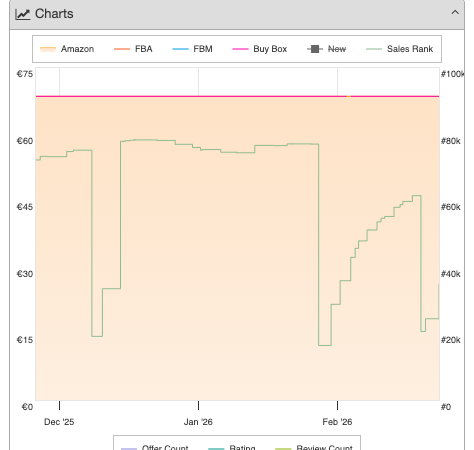474x450 pixels.
Task: Click the Dec '25 axis label
Action: (59, 422)
